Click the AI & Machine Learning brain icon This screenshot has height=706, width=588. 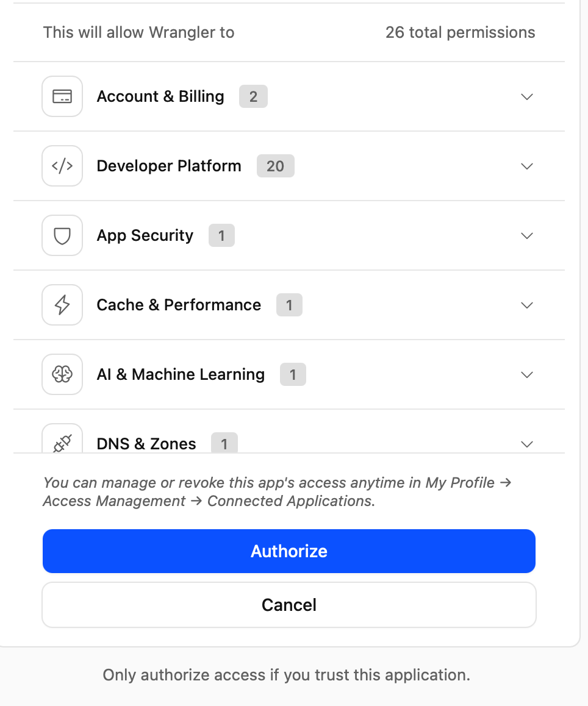pyautogui.click(x=62, y=374)
